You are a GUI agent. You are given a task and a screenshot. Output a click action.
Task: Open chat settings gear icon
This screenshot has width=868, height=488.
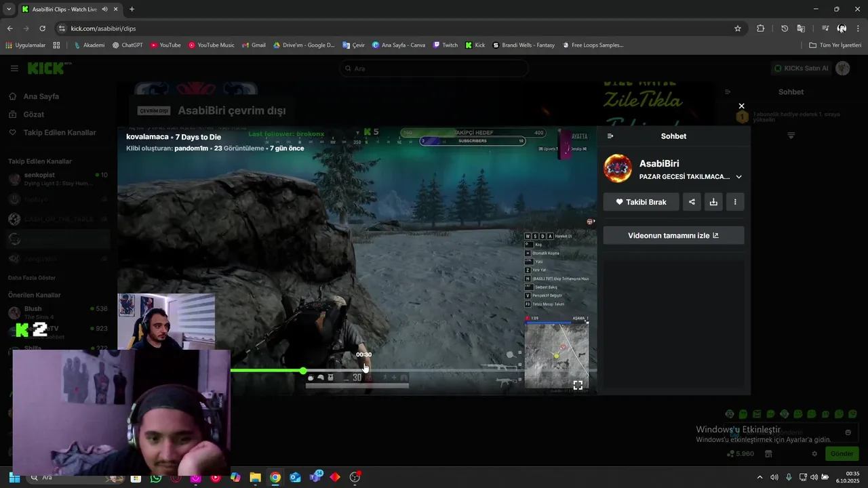814,453
